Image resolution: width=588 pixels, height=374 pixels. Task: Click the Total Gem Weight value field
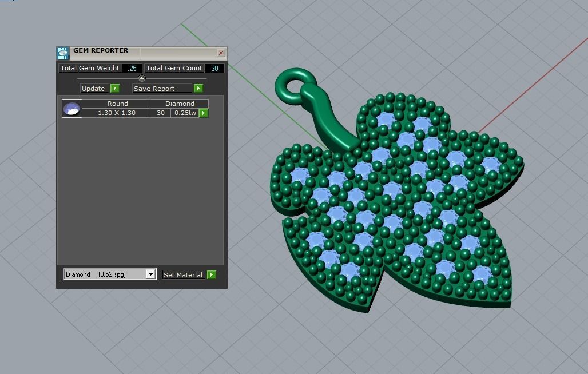(132, 68)
